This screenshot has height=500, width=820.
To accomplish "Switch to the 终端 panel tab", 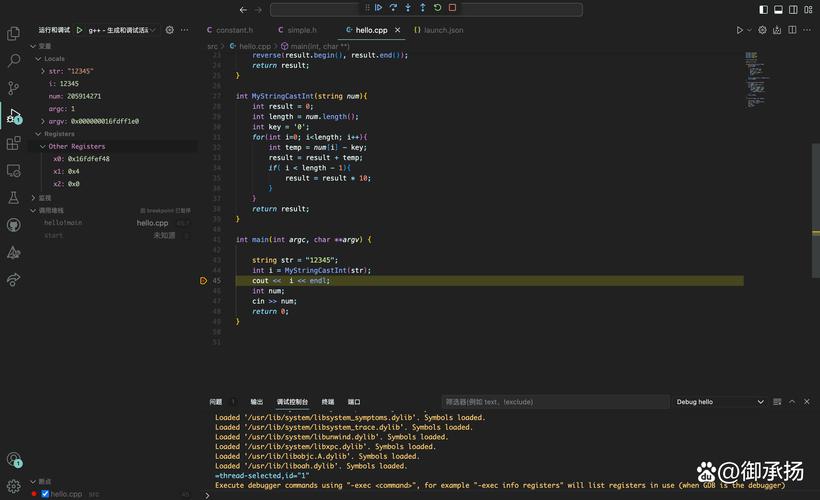I will (x=328, y=402).
